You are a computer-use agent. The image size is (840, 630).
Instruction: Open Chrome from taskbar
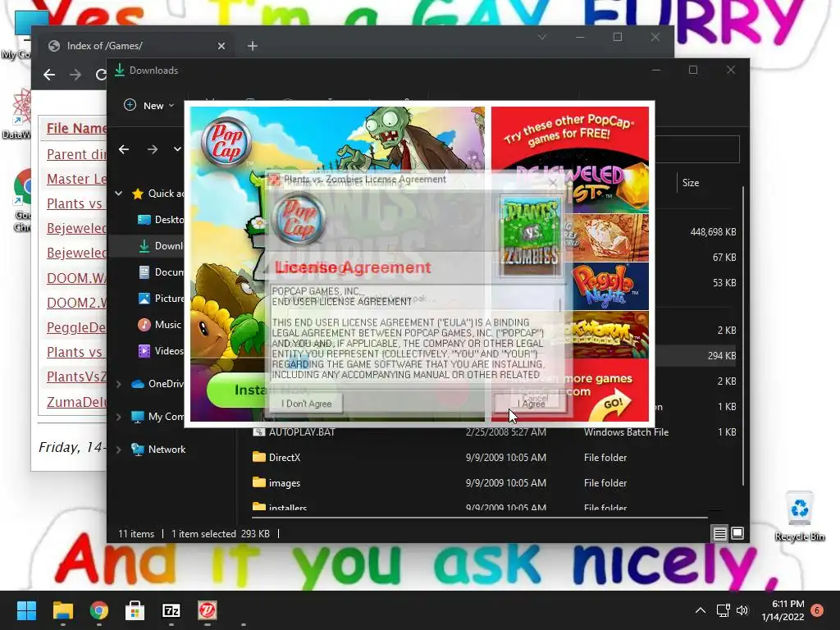(99, 610)
